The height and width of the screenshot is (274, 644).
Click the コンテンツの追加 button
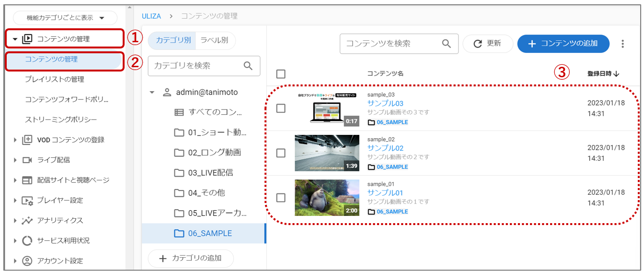[x=563, y=44]
